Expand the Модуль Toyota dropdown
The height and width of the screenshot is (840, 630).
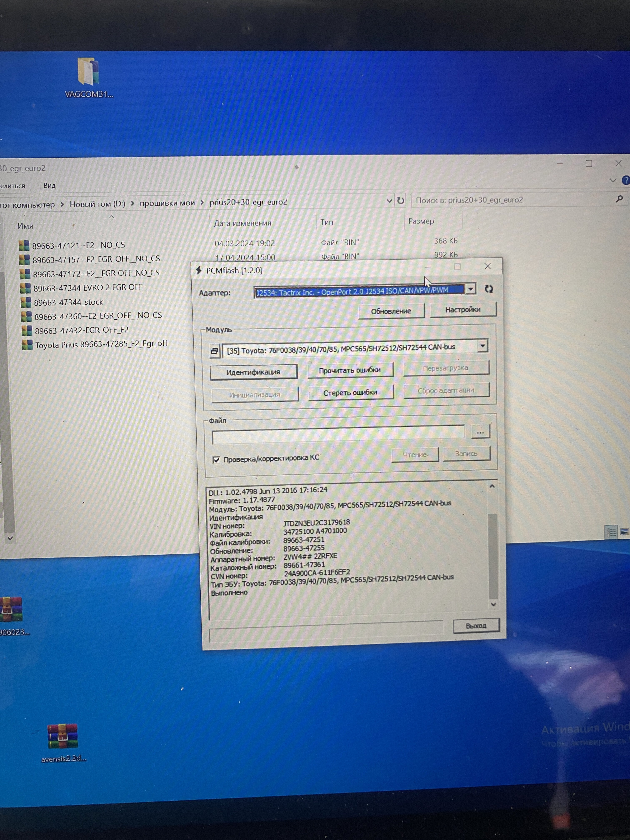tap(482, 346)
